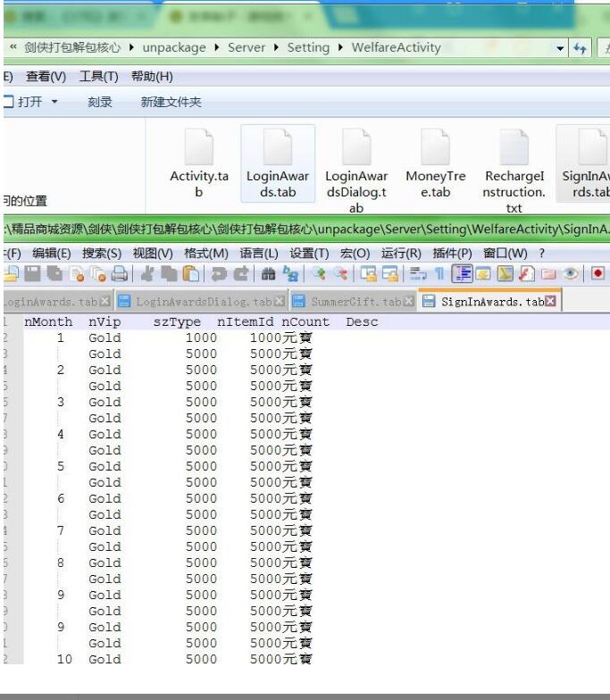This screenshot has height=700, width=610.
Task: Close the SignInAwards.tab editor tab
Action: (x=551, y=302)
